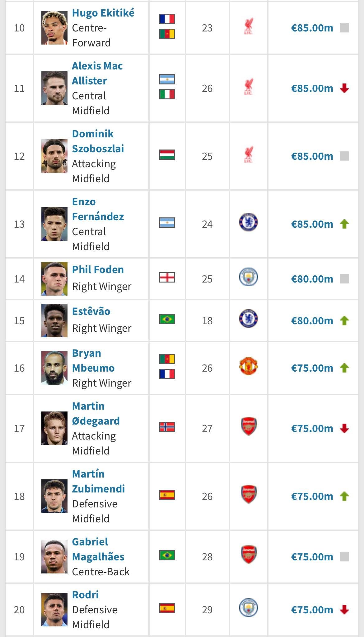Open Hugo Ekitiké player profile link

[103, 13]
